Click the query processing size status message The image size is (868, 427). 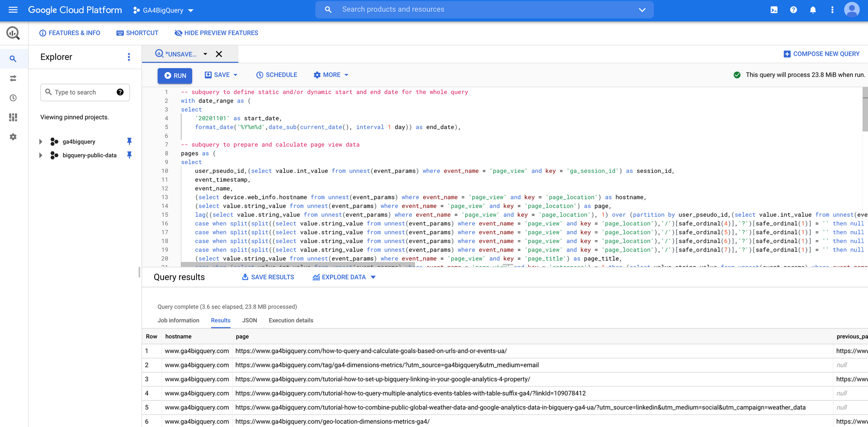pos(806,75)
